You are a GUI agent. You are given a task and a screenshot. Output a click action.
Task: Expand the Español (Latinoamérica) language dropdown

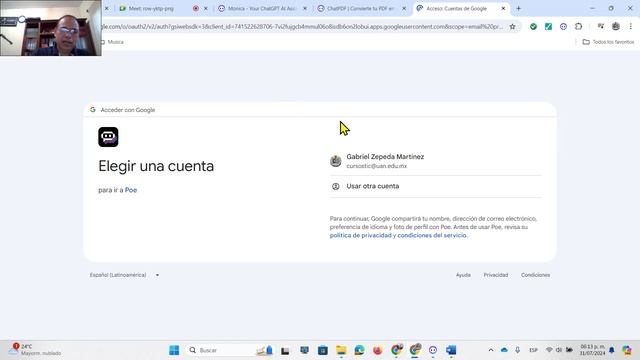pyautogui.click(x=124, y=275)
